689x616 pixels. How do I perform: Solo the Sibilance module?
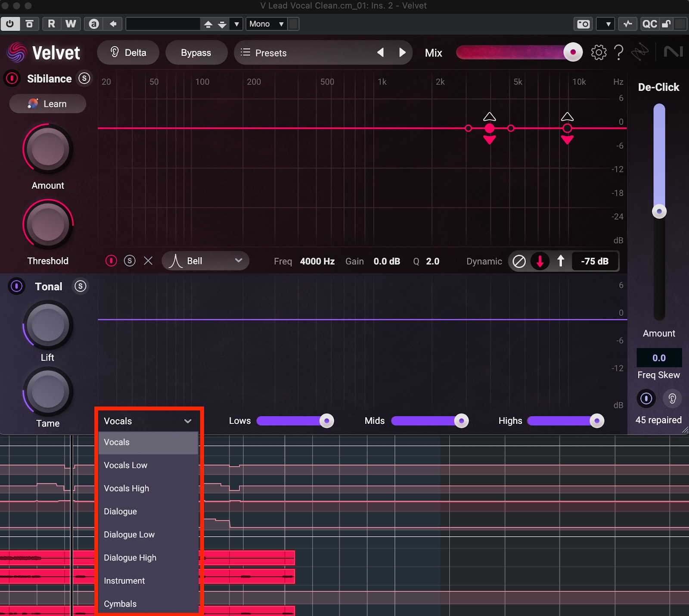pyautogui.click(x=84, y=78)
